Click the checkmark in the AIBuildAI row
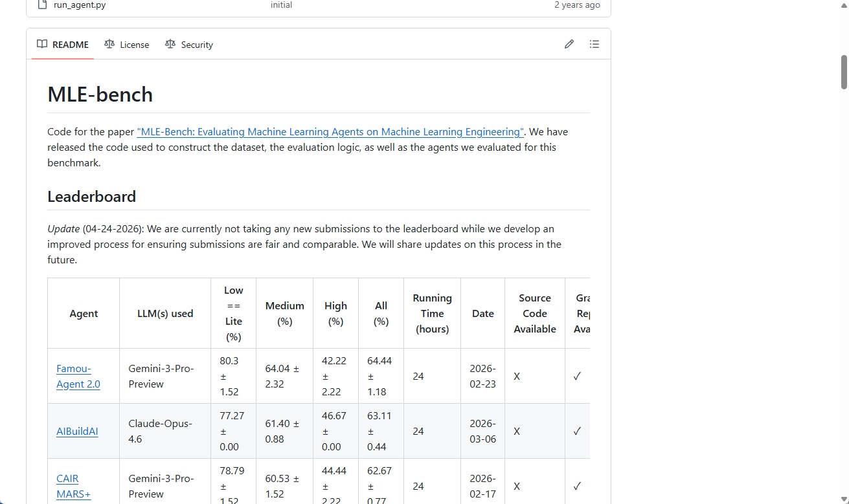Screen dimensions: 849x504 (x=577, y=432)
